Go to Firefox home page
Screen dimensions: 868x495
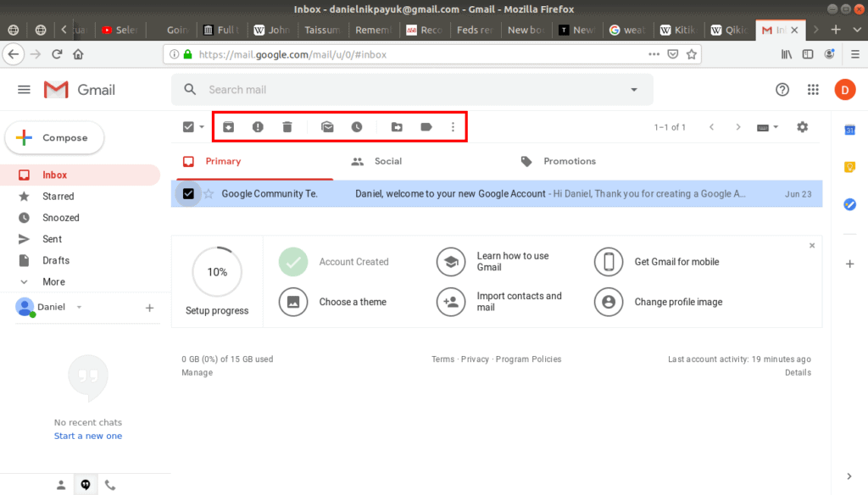[x=78, y=54]
